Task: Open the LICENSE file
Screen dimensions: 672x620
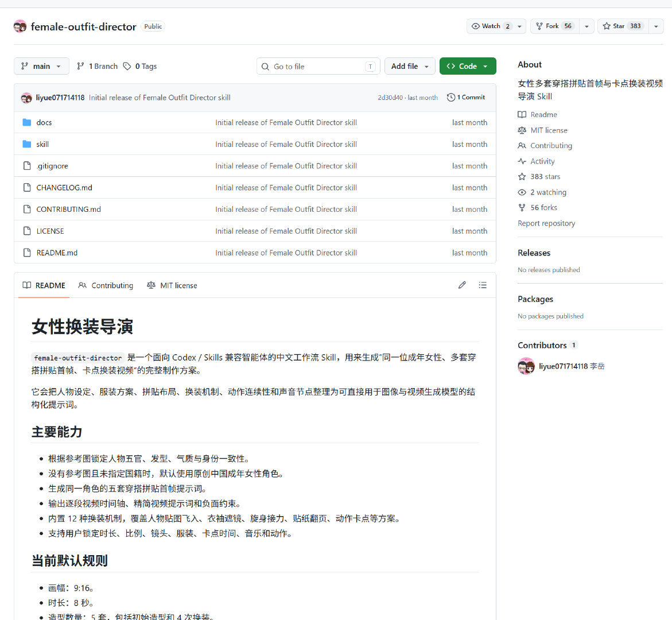Action: [x=50, y=231]
